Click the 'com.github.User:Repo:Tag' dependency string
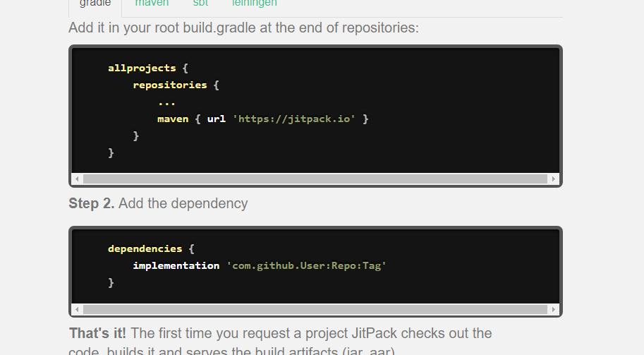Viewport: 644px width, 355px height. pos(306,265)
